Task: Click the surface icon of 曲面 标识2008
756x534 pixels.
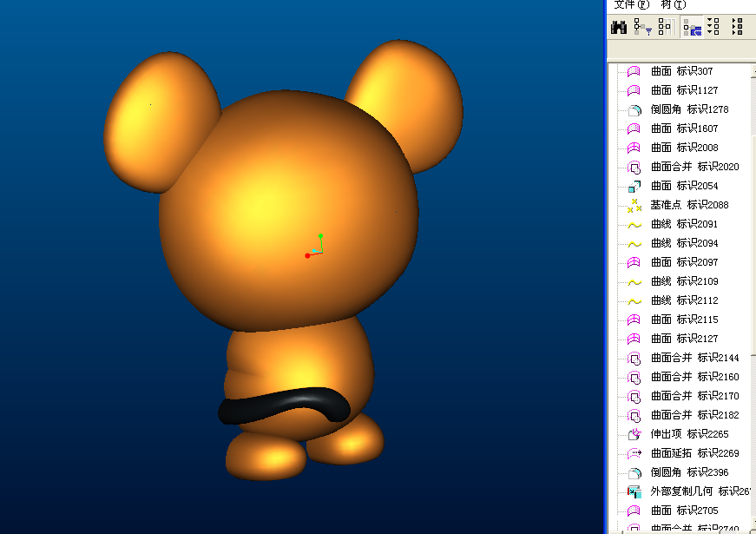Action: click(634, 148)
